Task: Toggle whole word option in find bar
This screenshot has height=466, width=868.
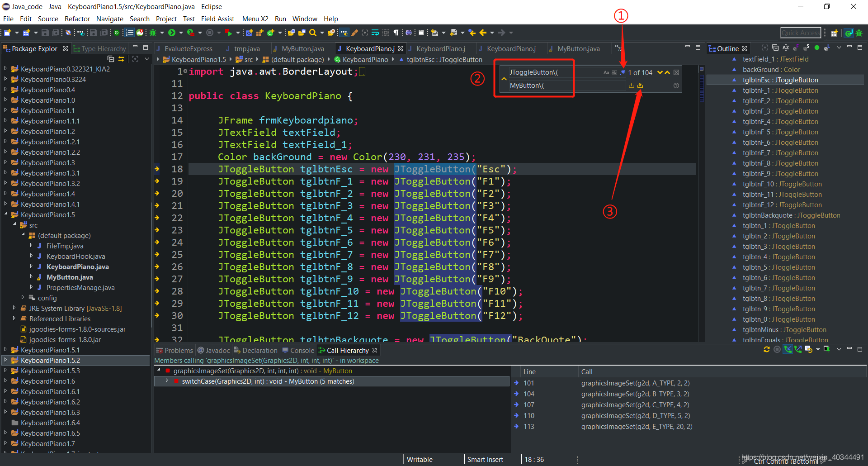Action: click(x=614, y=72)
